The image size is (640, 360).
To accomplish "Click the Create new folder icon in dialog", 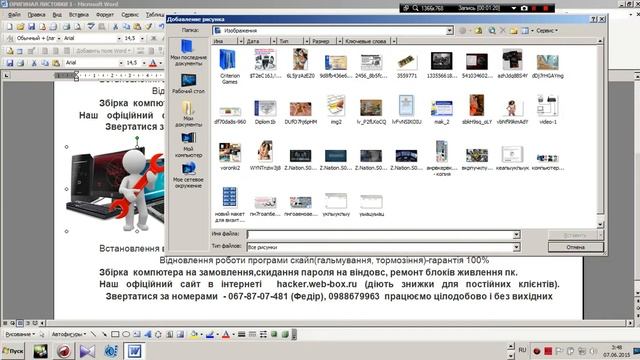I will pos(514,31).
